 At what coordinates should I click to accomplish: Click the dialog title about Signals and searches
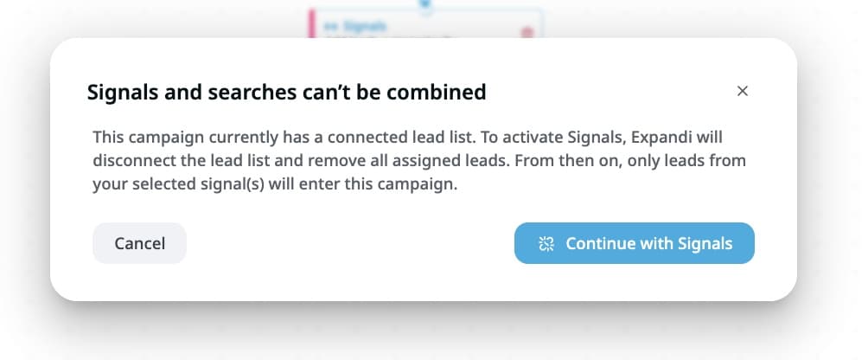coord(286,91)
